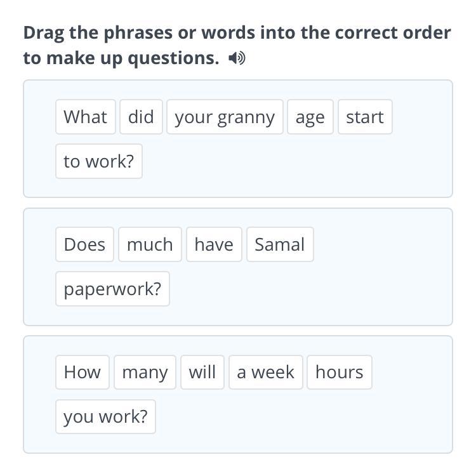Click the 'start' word tile
476x476 pixels.
pyautogui.click(x=365, y=117)
